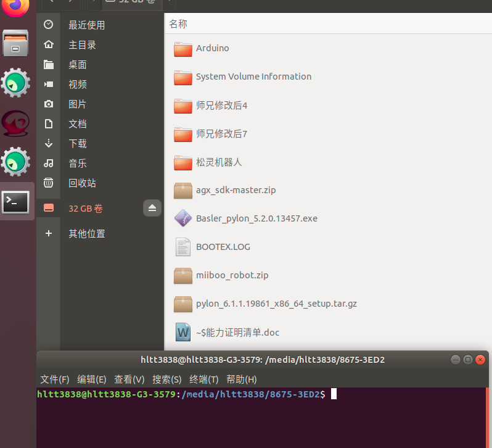Screen dimensions: 492x448
Task: Select the pylon tar.gz archive icon
Action: pos(183,304)
